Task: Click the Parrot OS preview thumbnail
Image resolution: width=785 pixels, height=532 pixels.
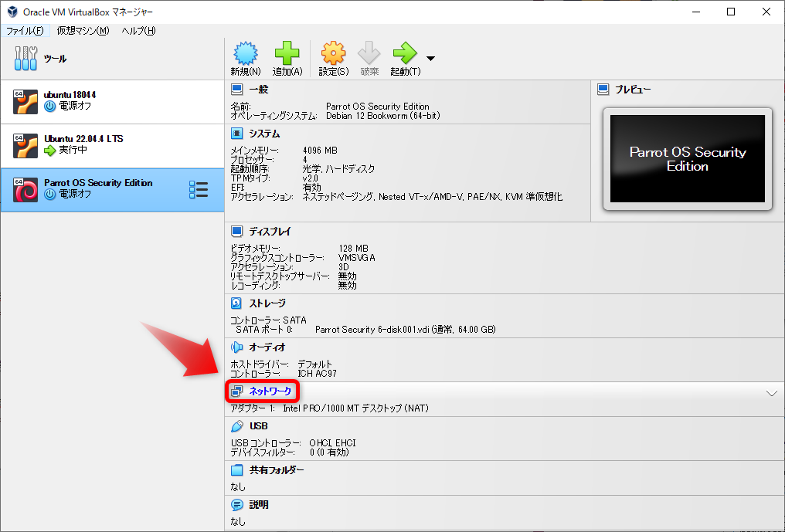Action: (688, 159)
